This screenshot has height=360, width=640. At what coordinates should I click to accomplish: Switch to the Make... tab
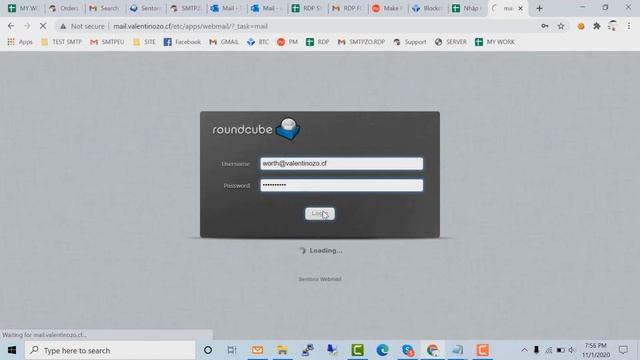(x=388, y=8)
